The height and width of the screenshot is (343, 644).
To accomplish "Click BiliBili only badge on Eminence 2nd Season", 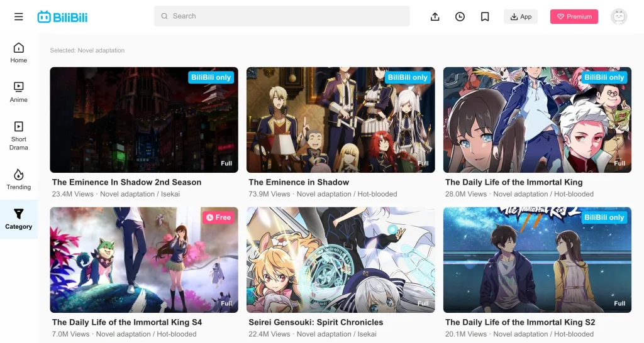I will (x=211, y=77).
